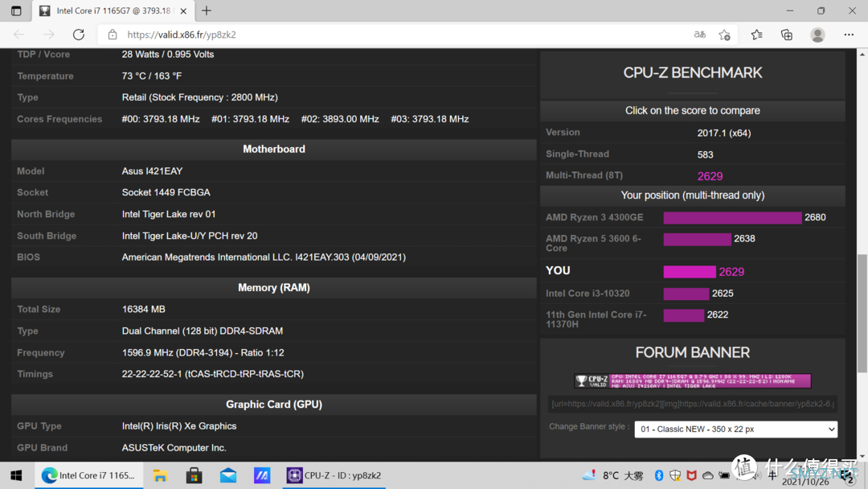868x489 pixels.
Task: Open the Windows Start menu
Action: click(x=17, y=475)
